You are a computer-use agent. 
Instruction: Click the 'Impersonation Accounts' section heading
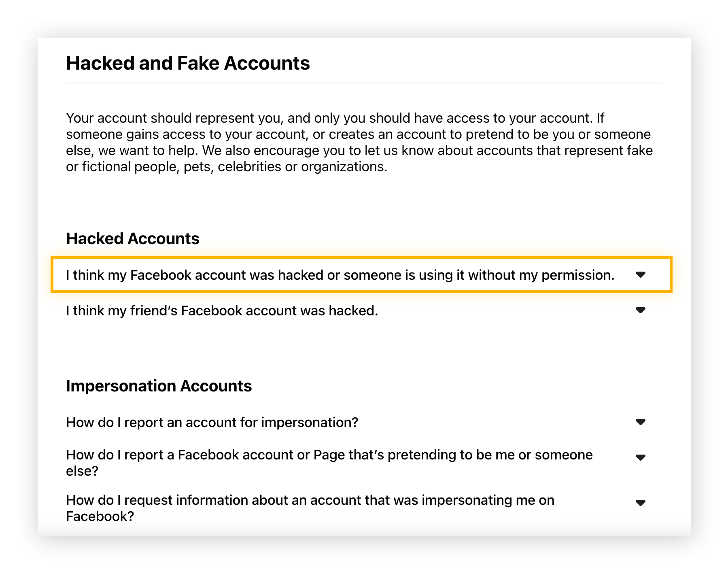(159, 386)
